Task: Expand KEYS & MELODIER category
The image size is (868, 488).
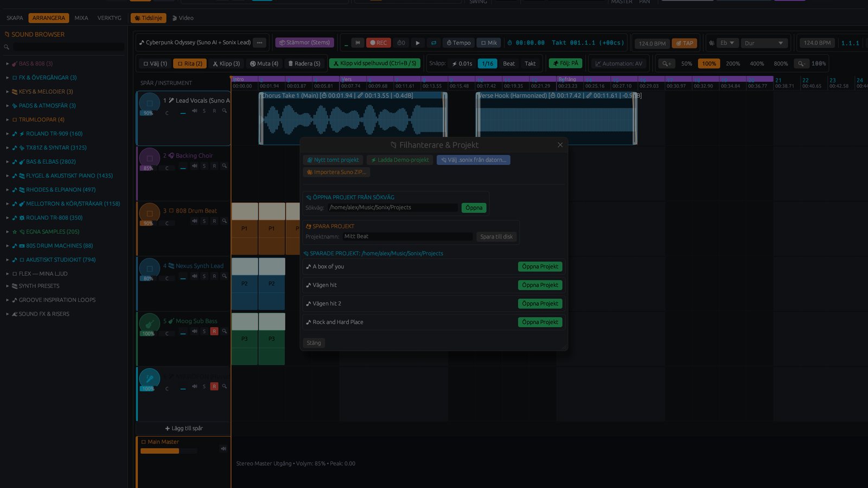Action: tap(46, 92)
